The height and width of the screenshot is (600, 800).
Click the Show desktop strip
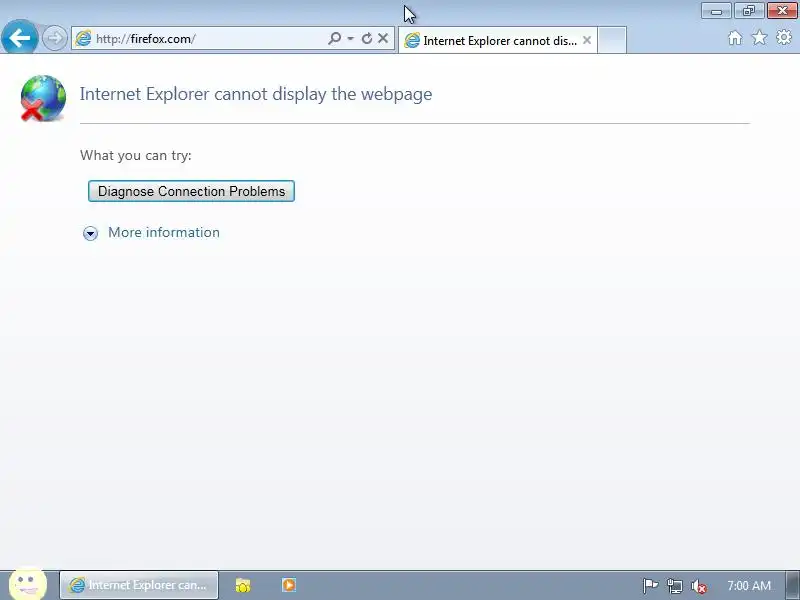[x=793, y=586]
